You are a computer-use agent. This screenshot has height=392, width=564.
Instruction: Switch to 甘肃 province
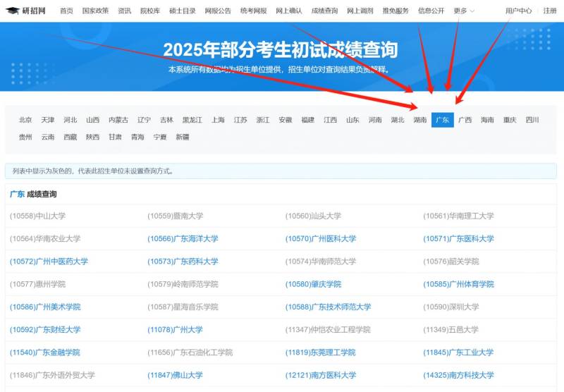115,137
